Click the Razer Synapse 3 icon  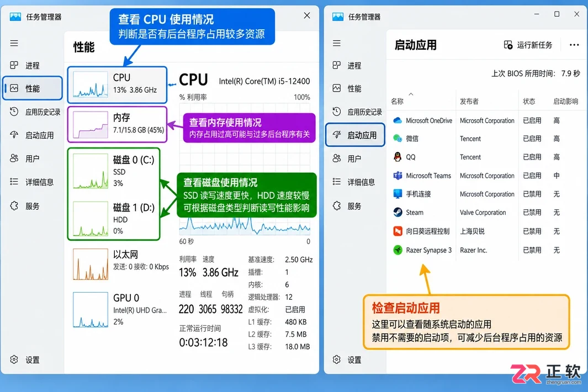(398, 250)
